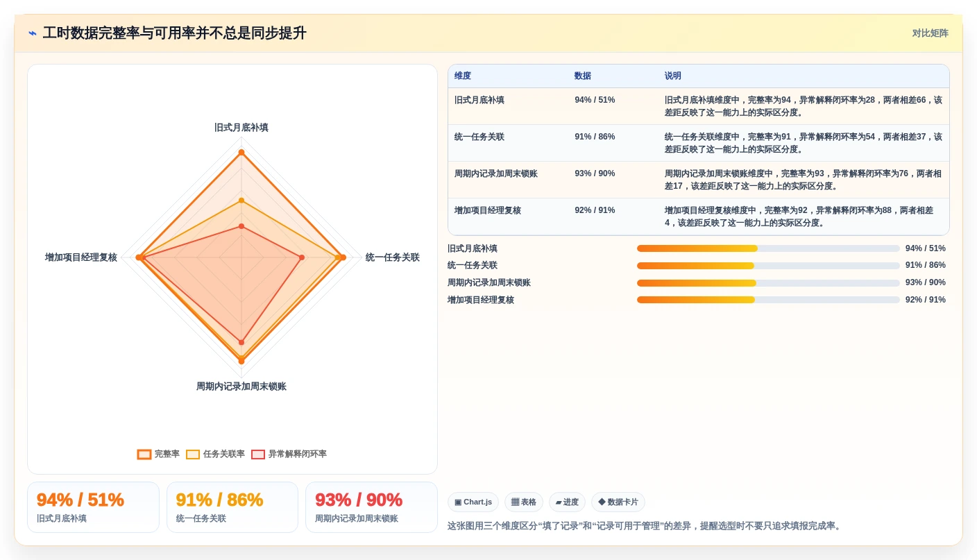Toggle the 完整率 legend entry
The image size is (977, 560).
(x=158, y=454)
